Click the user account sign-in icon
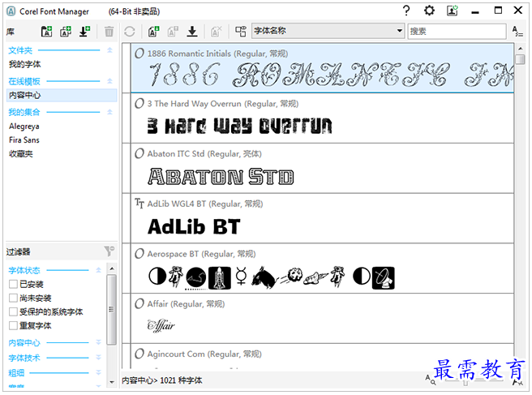 coord(453,11)
